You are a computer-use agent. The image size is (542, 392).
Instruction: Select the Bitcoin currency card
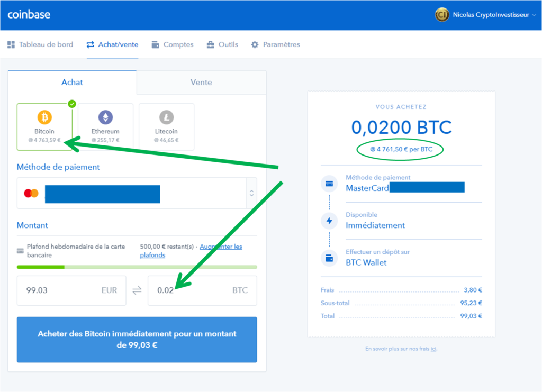click(44, 127)
